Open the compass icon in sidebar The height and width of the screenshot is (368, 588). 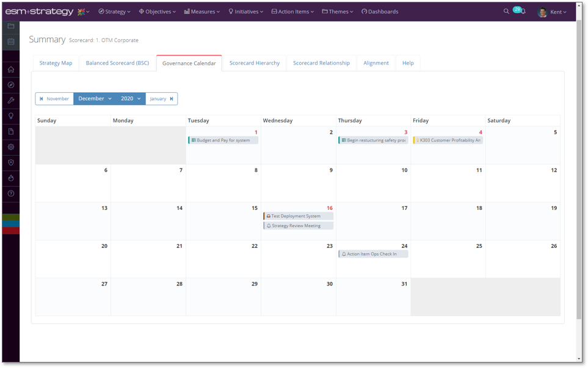pyautogui.click(x=11, y=85)
